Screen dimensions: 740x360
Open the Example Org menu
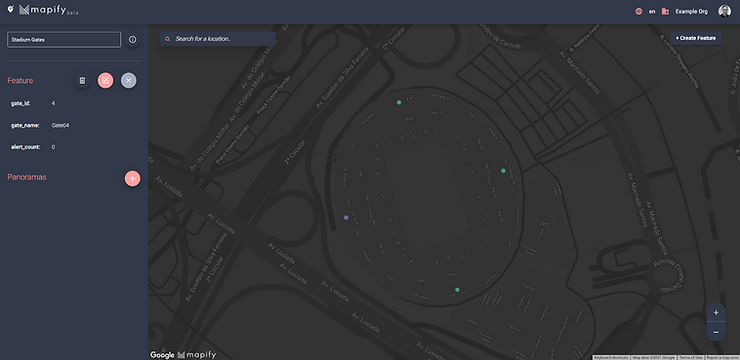pos(691,11)
